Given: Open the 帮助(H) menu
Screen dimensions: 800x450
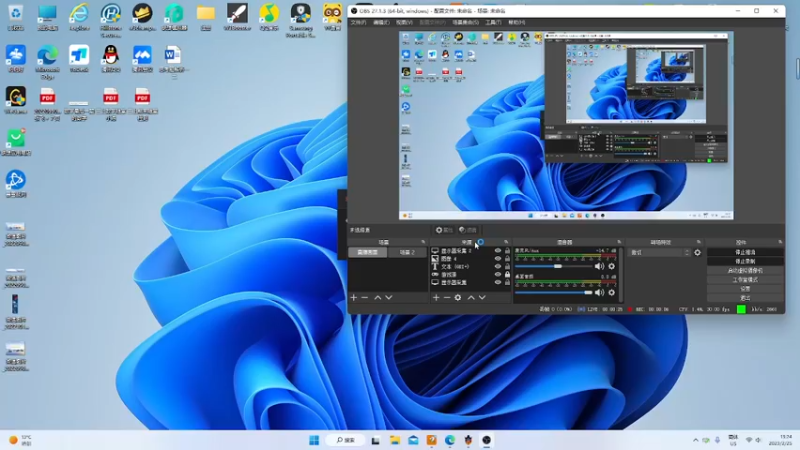Looking at the screenshot, I should click(x=516, y=22).
